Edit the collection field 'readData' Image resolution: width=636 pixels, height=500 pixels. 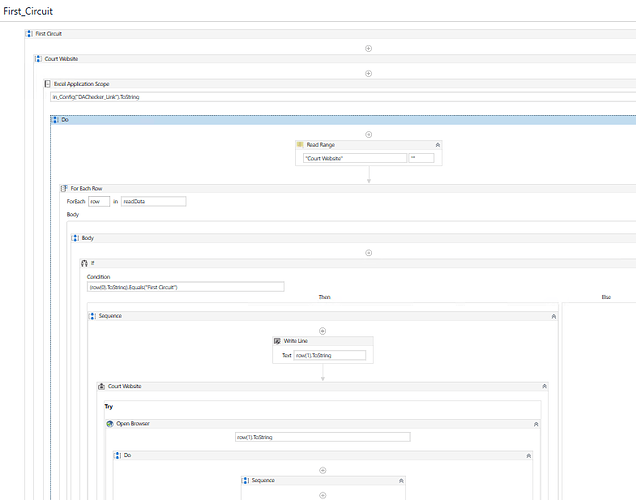(154, 202)
